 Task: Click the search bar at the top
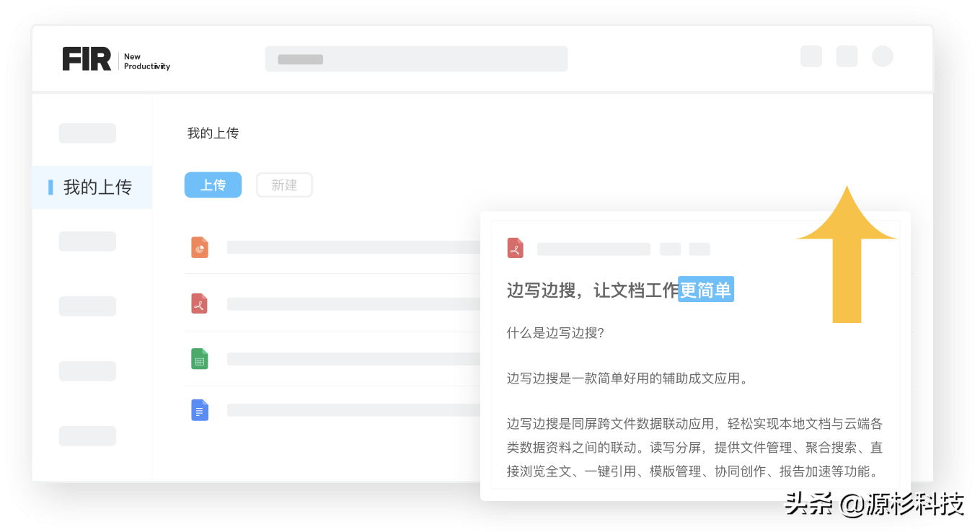[x=416, y=59]
